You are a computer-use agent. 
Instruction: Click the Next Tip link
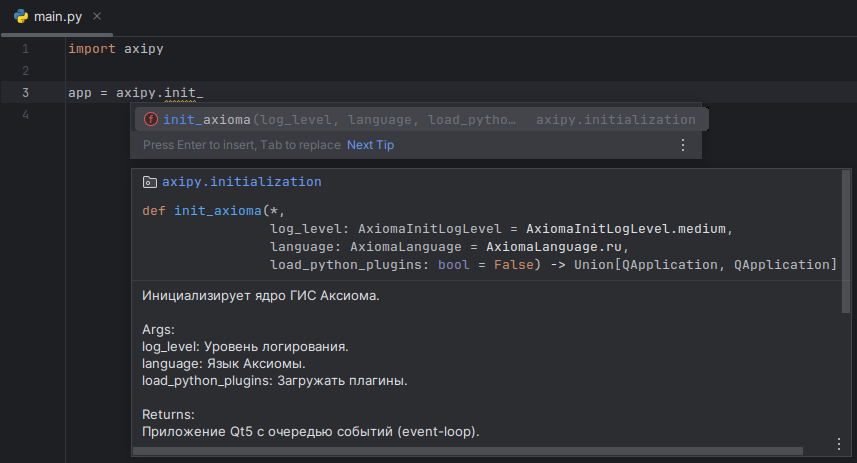[x=370, y=145]
